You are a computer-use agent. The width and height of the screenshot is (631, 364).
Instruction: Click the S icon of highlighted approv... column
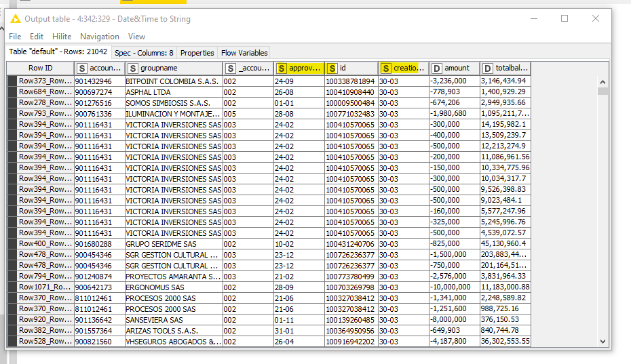click(282, 68)
